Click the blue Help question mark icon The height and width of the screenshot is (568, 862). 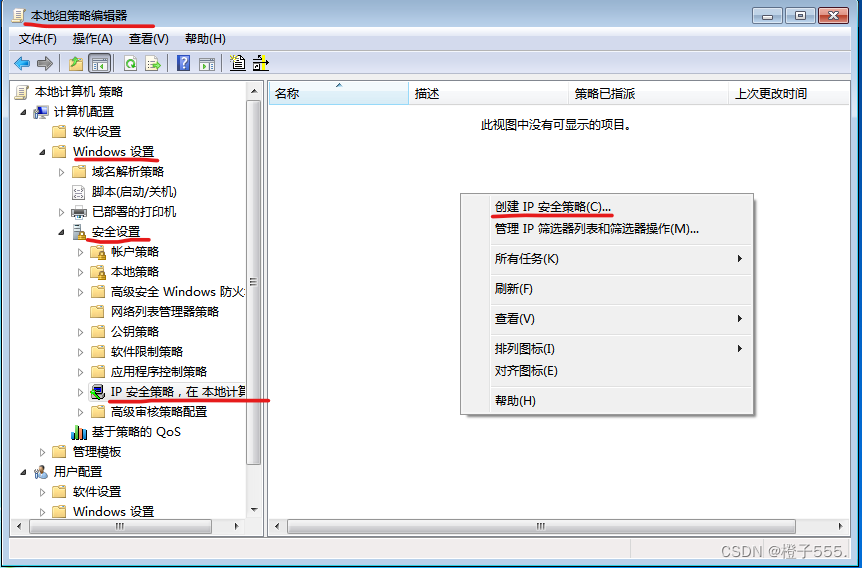coord(184,63)
